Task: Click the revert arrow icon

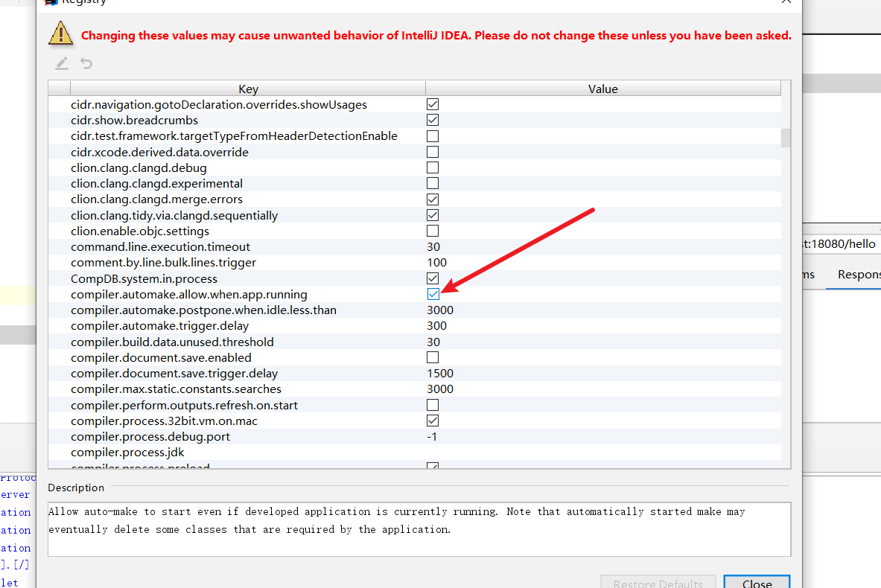Action: [x=86, y=64]
